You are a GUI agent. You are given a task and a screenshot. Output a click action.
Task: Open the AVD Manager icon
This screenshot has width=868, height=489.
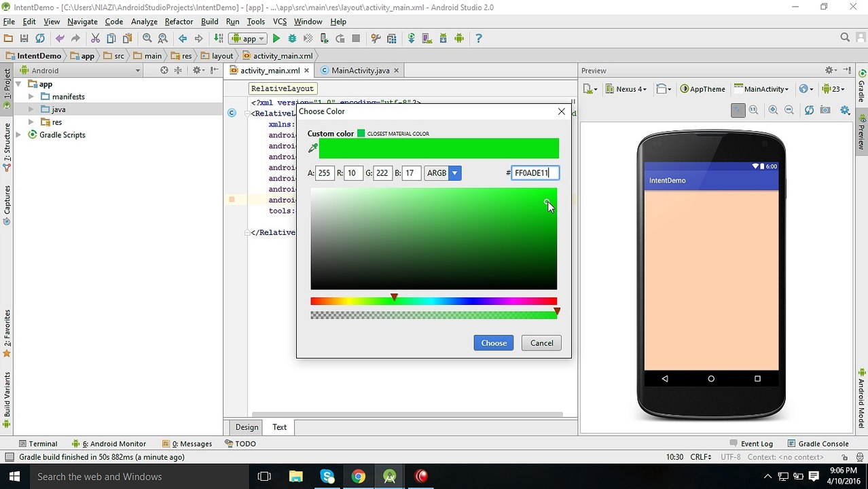click(x=427, y=39)
